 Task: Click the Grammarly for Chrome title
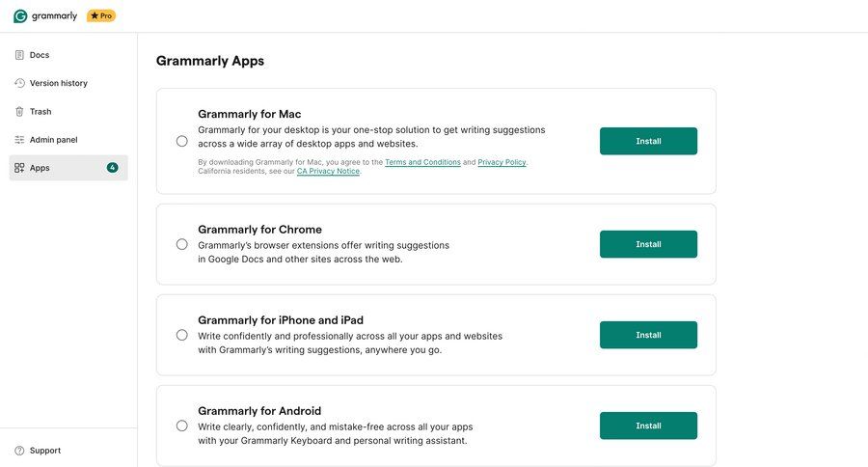coord(259,230)
